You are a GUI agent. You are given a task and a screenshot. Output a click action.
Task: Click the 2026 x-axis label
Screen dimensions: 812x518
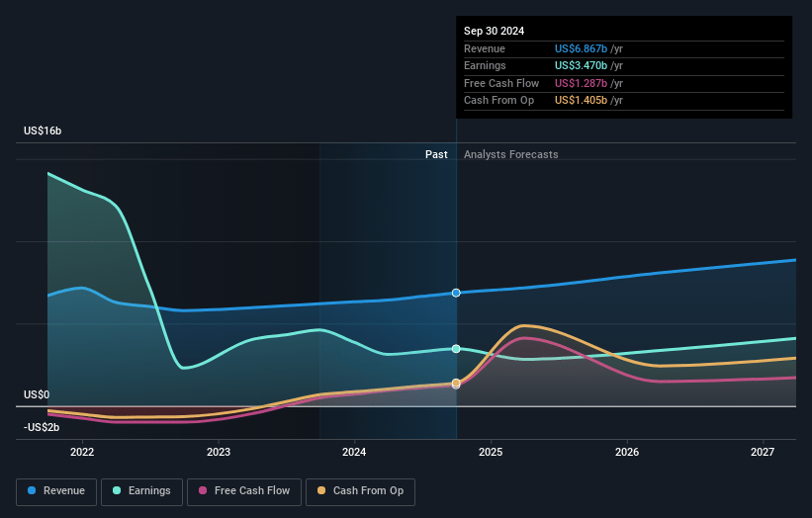point(627,453)
